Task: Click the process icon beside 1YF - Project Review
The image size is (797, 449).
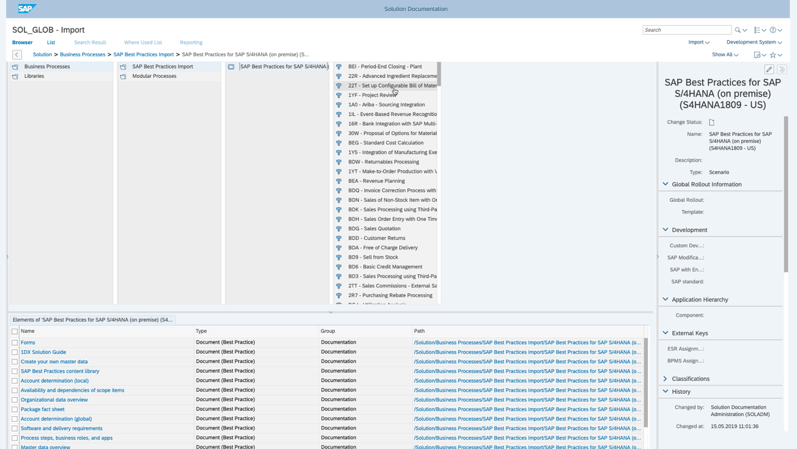Action: click(339, 95)
